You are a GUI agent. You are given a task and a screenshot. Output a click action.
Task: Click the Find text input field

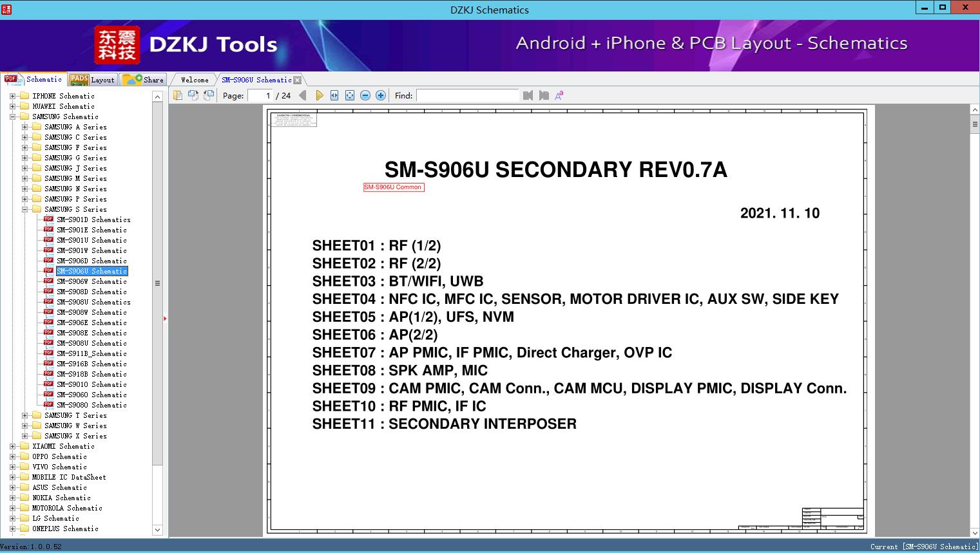467,95
